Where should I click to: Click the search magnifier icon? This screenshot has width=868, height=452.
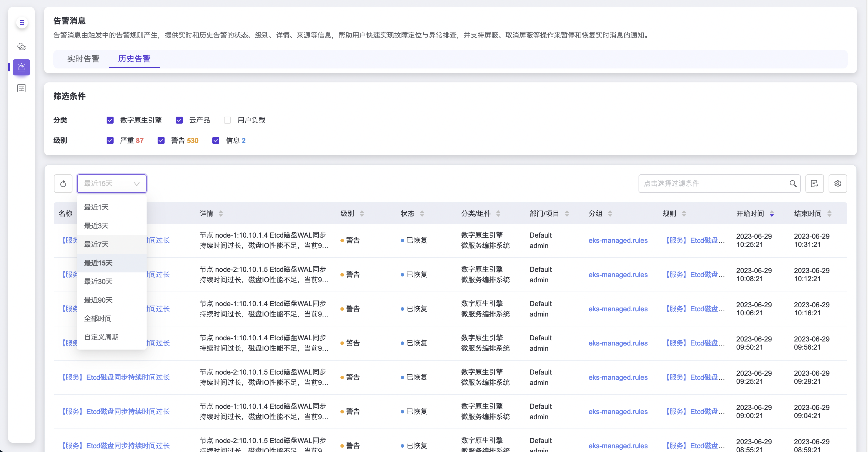(793, 184)
